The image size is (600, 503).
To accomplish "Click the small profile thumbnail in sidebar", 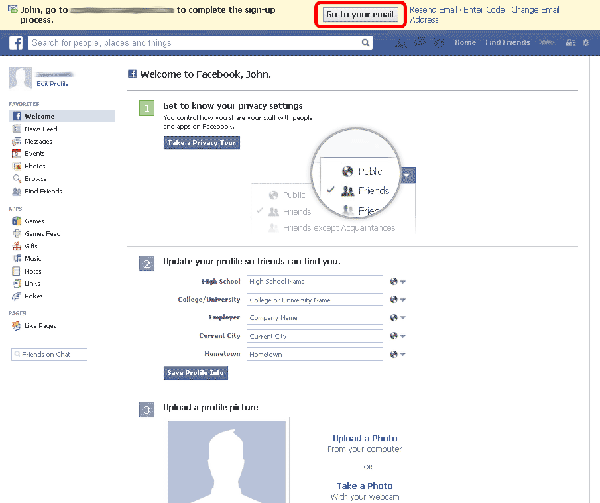I will [x=20, y=78].
